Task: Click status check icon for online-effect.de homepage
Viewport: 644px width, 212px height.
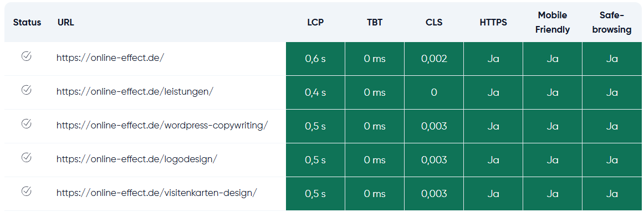Action: click(26, 56)
